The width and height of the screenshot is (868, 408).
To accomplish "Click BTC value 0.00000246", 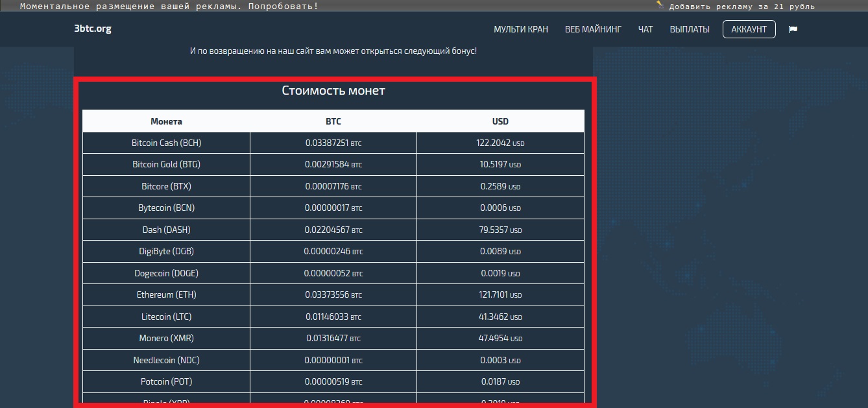I will 333,252.
